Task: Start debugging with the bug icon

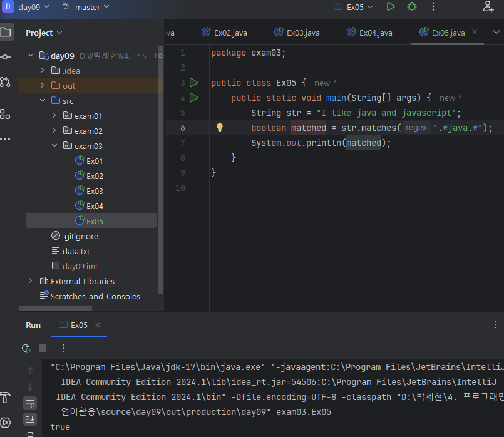Action: pyautogui.click(x=411, y=7)
